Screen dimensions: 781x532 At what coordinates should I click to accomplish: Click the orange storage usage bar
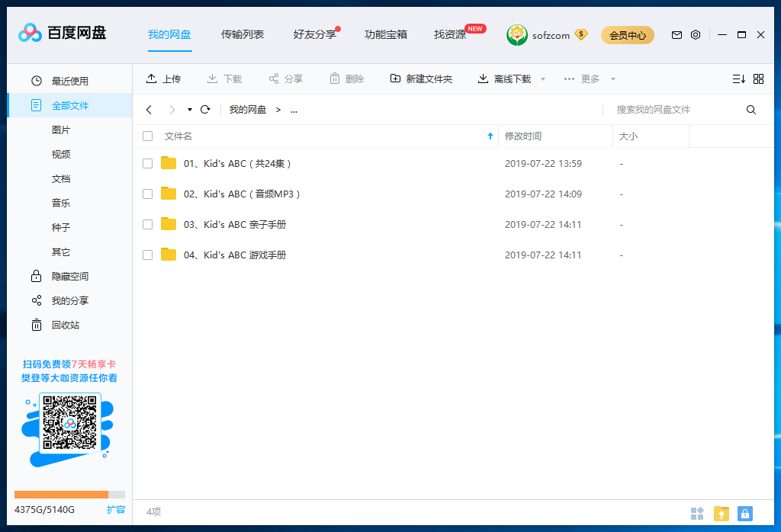point(69,495)
